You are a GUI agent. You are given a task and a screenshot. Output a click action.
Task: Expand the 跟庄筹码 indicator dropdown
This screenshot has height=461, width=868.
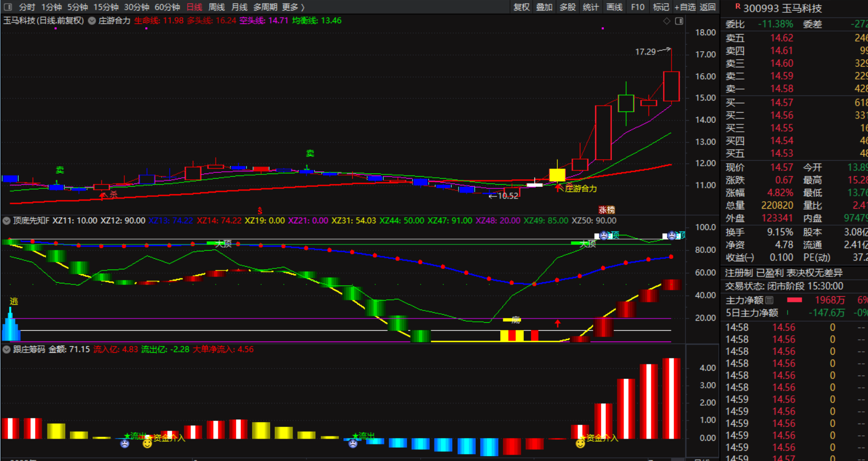(x=6, y=349)
